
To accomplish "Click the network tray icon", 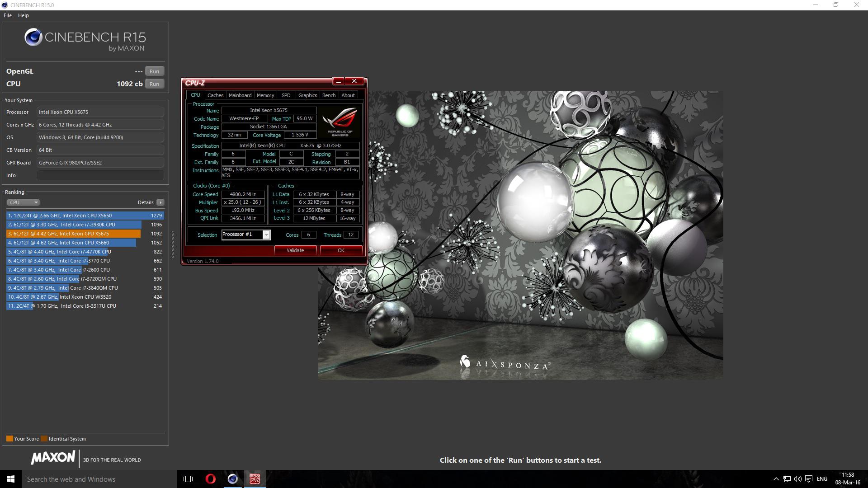I will pos(787,479).
